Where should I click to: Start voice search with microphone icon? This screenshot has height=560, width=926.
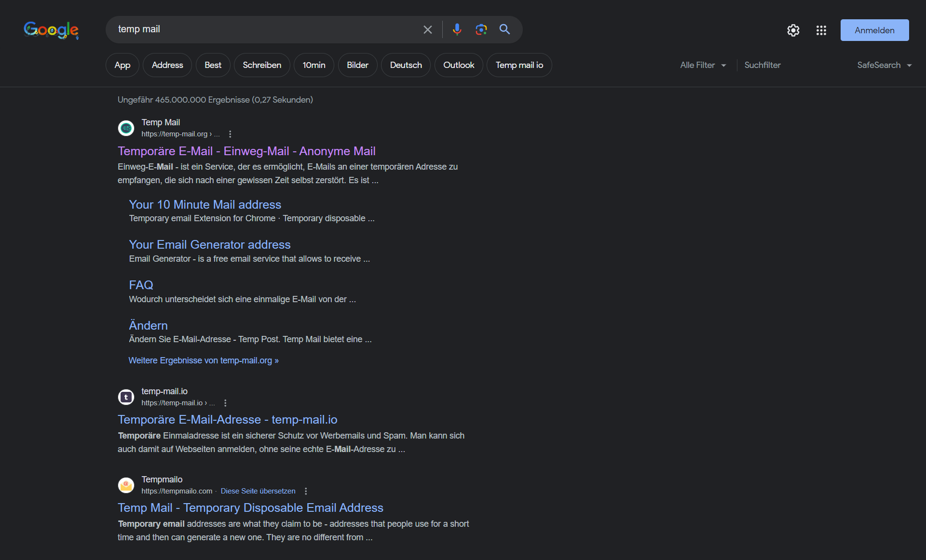pos(457,29)
